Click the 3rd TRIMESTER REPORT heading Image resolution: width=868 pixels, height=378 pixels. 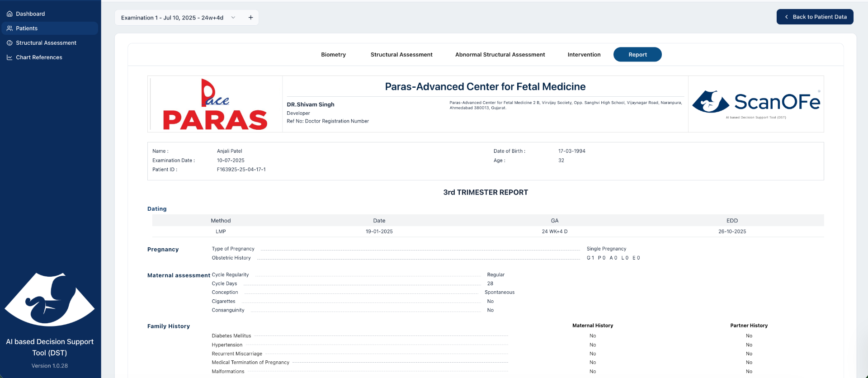pyautogui.click(x=486, y=193)
